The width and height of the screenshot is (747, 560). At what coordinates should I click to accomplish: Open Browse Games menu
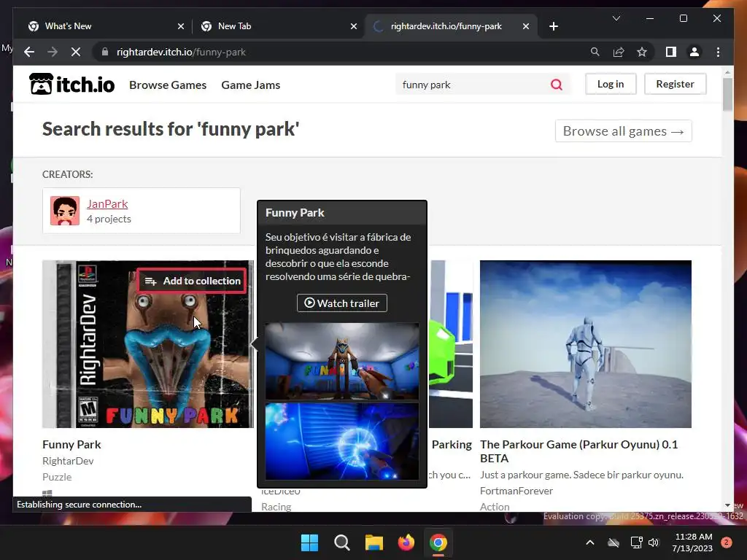pyautogui.click(x=168, y=85)
